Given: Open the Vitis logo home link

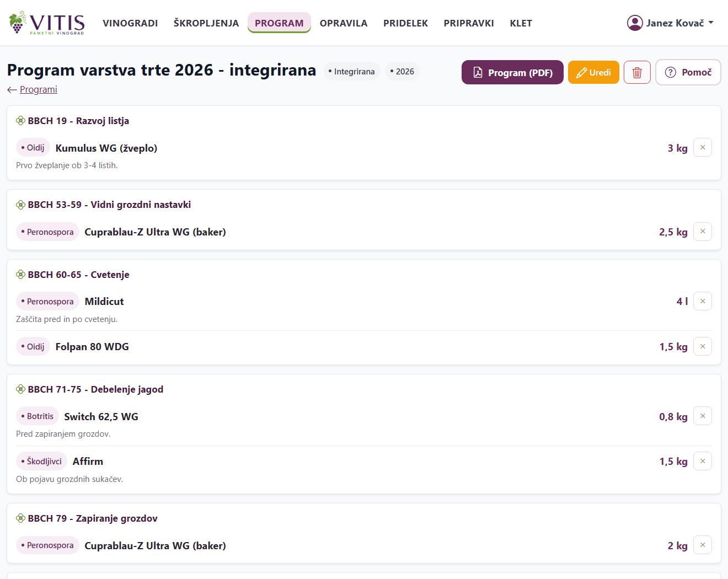Looking at the screenshot, I should [x=47, y=23].
